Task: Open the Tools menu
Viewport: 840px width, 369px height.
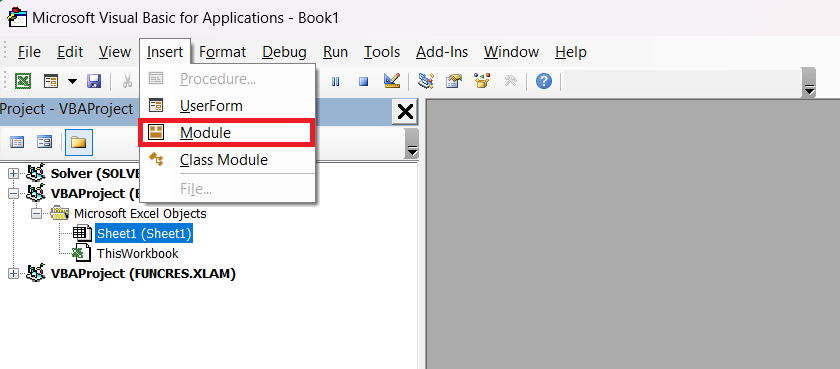Action: click(x=382, y=52)
